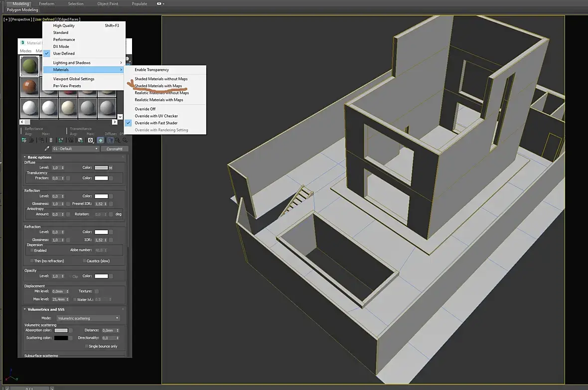Pick material from object with eyedropper

coord(47,148)
